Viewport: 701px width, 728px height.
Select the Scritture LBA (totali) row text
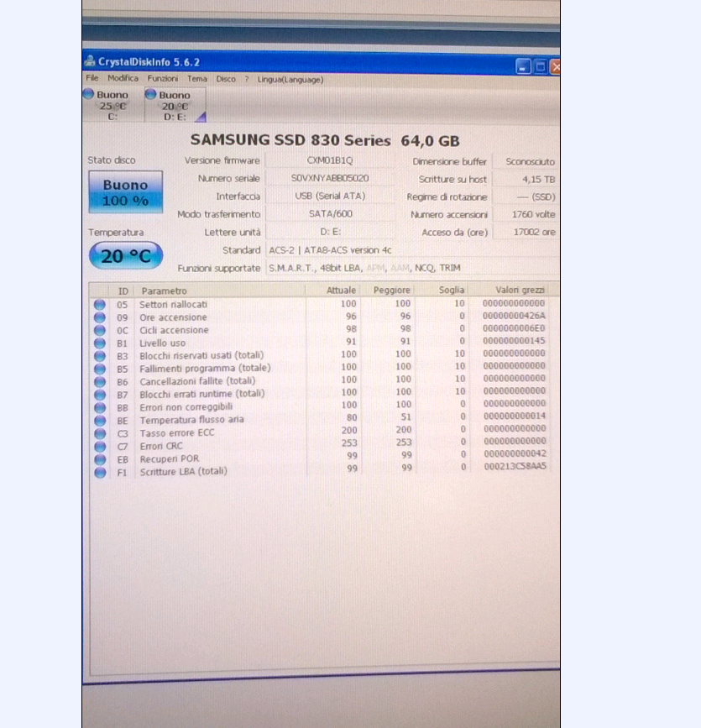(184, 471)
